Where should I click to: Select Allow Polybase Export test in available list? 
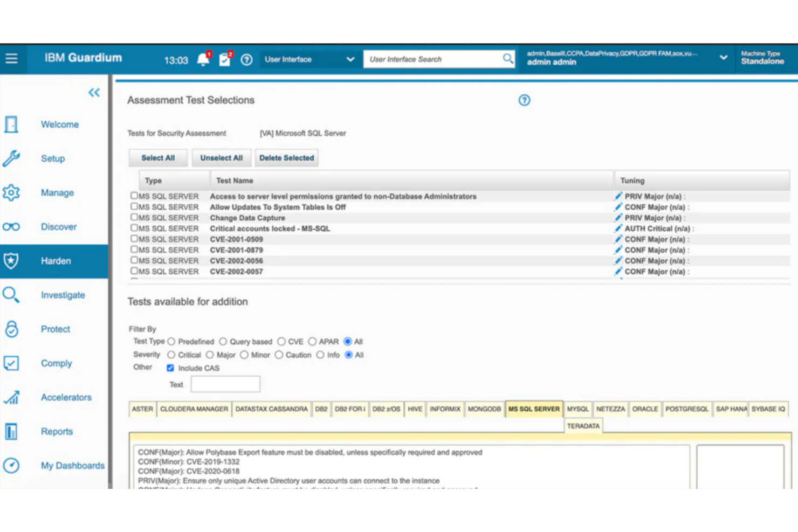[x=310, y=452]
